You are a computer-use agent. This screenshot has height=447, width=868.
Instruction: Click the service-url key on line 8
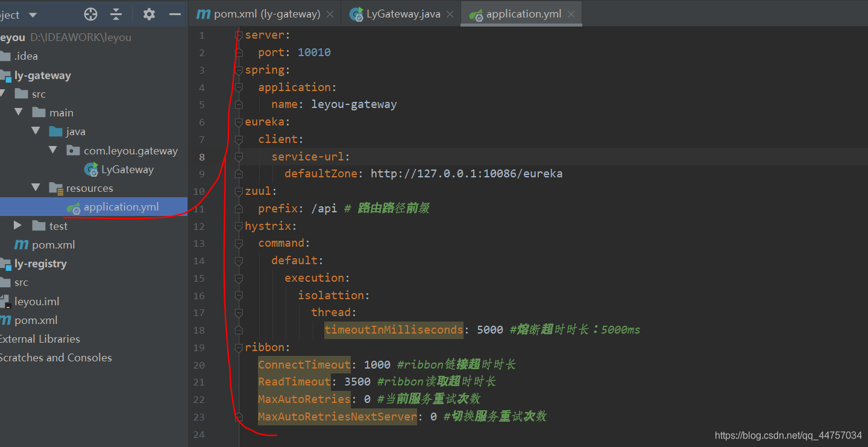pos(307,157)
